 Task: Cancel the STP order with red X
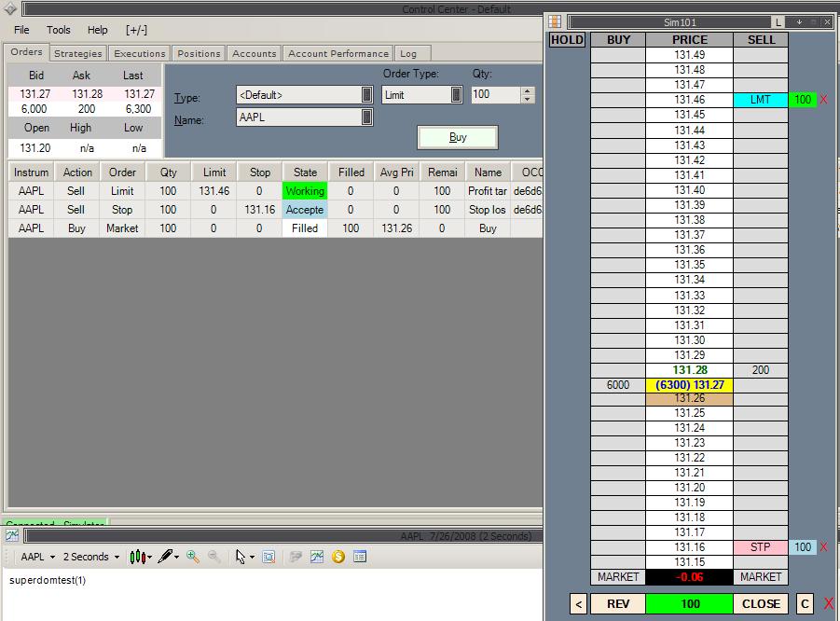pos(824,547)
